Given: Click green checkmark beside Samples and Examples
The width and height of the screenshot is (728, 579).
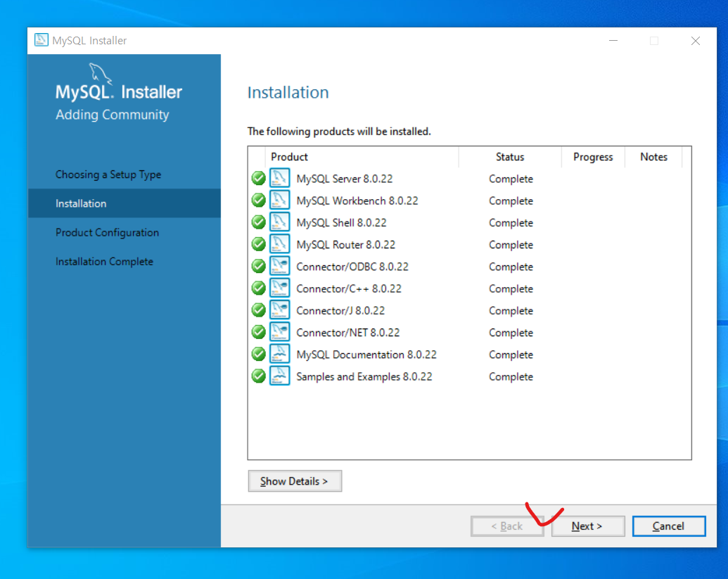Looking at the screenshot, I should tap(259, 376).
